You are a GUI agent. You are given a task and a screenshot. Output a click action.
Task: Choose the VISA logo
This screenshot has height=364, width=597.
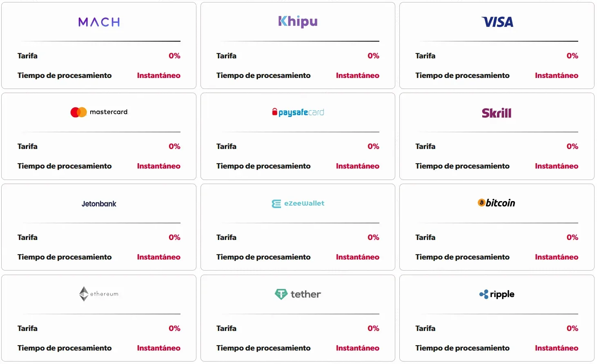click(x=497, y=22)
